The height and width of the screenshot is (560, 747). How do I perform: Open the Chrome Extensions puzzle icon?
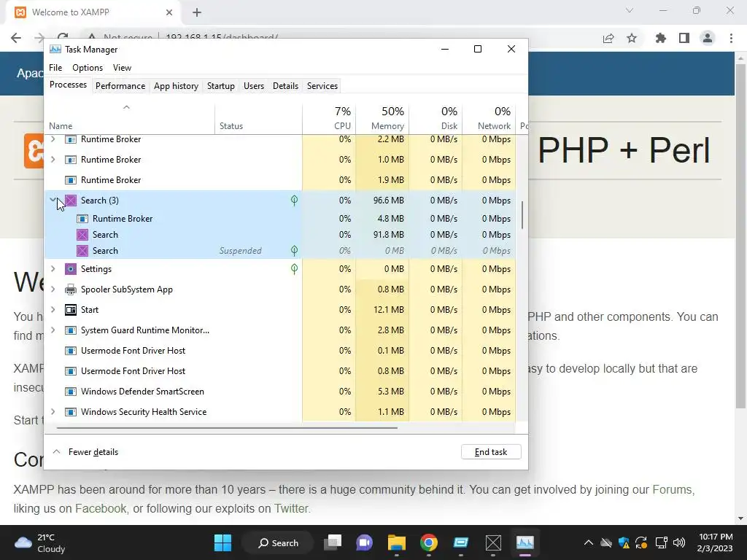661,38
